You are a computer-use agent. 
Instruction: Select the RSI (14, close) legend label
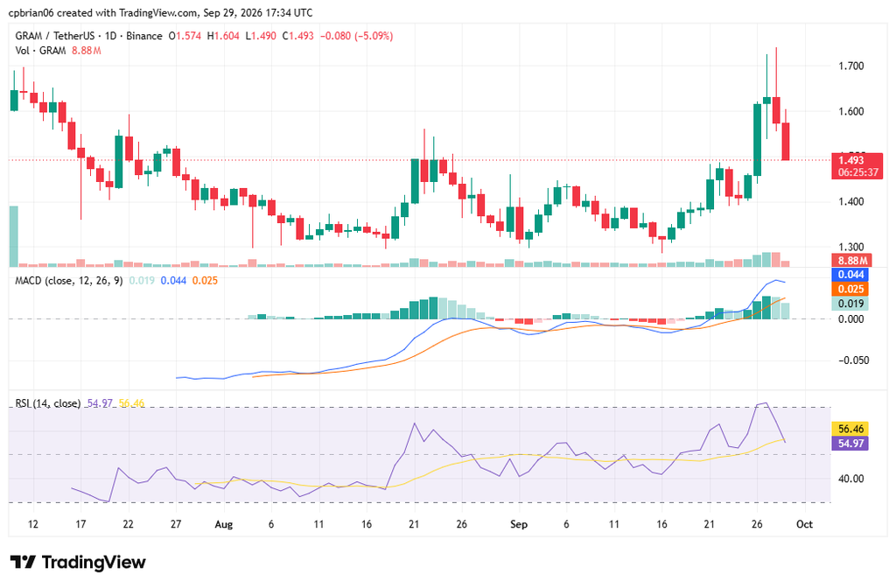(48, 403)
